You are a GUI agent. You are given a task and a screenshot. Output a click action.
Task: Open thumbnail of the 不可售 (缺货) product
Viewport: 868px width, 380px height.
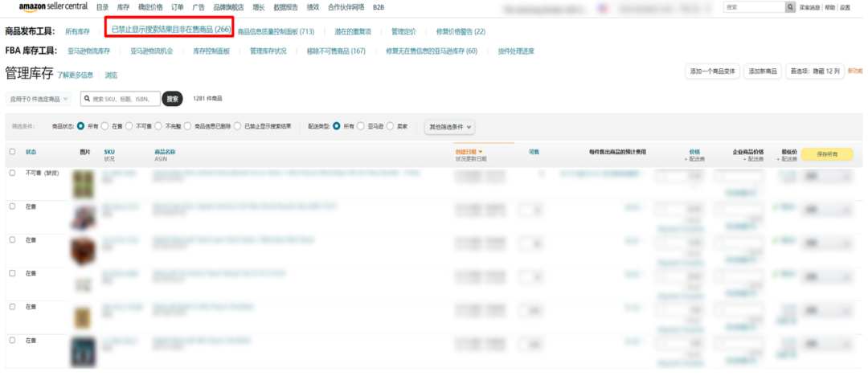[x=83, y=184]
